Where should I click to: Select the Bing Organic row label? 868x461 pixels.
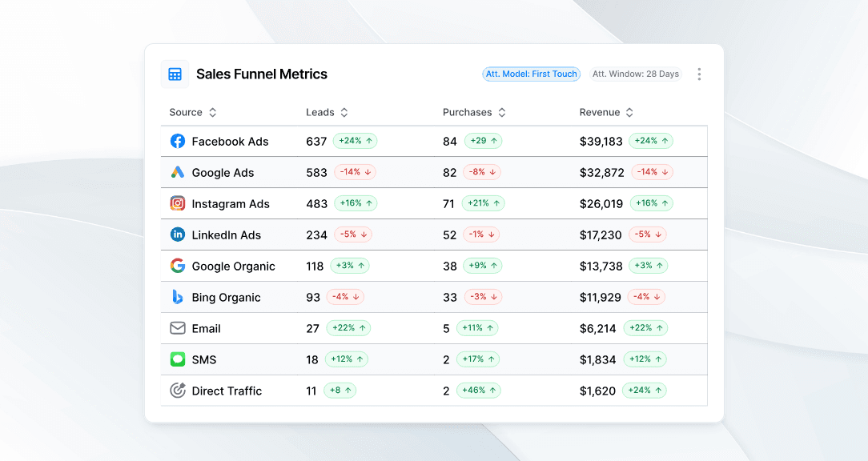(x=227, y=298)
